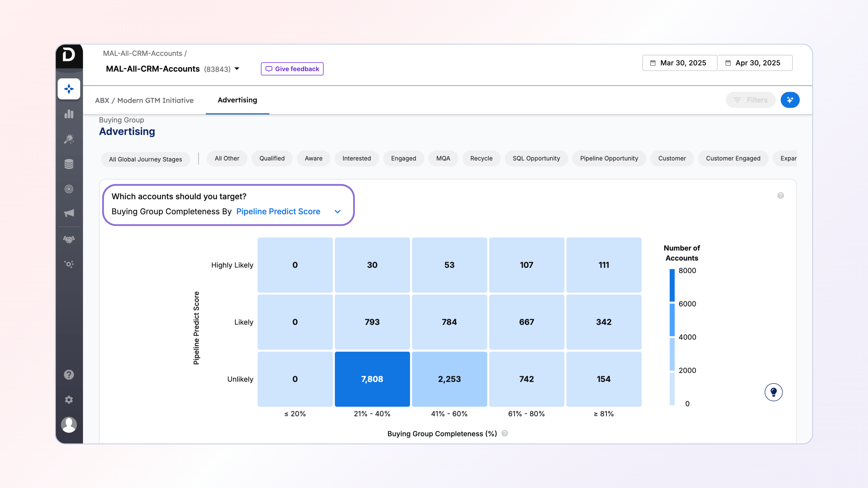Select the Advertising tab
The width and height of the screenshot is (868, 488).
pyautogui.click(x=237, y=100)
